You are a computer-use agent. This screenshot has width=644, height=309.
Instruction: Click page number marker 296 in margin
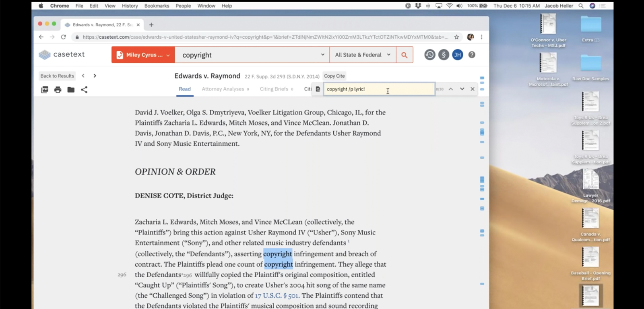(x=122, y=275)
